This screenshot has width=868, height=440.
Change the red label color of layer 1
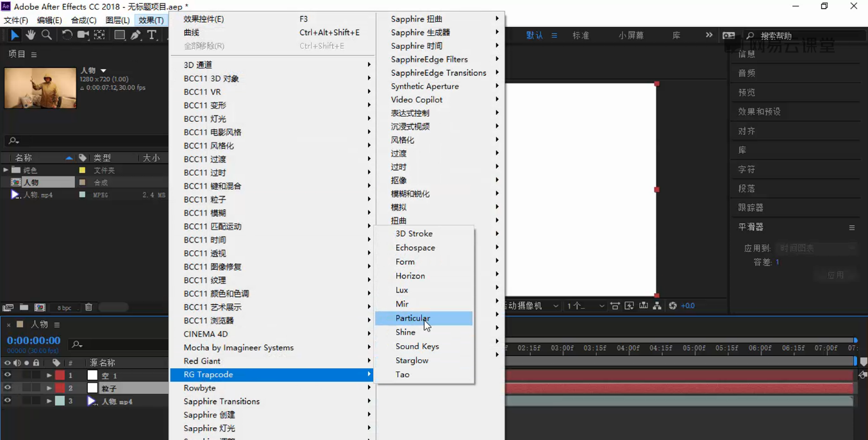click(60, 375)
